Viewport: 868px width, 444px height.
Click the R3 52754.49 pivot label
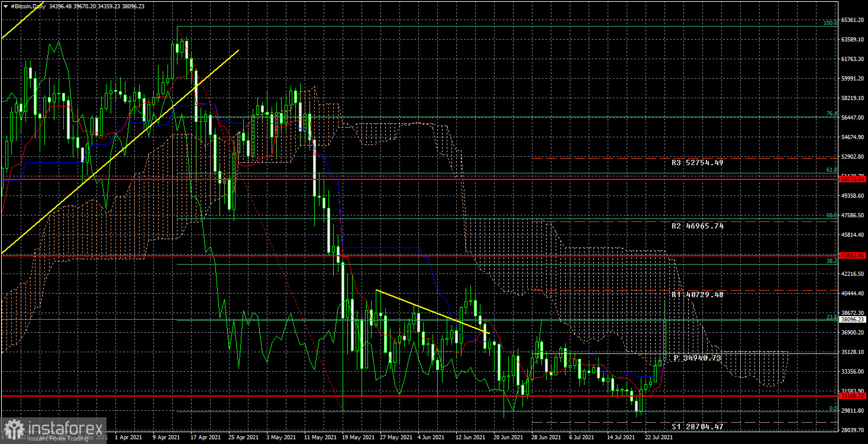(x=697, y=162)
